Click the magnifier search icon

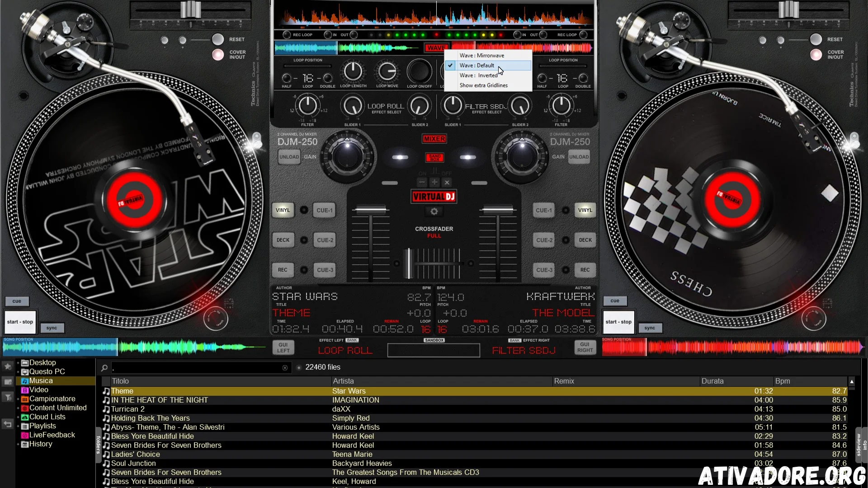[104, 368]
